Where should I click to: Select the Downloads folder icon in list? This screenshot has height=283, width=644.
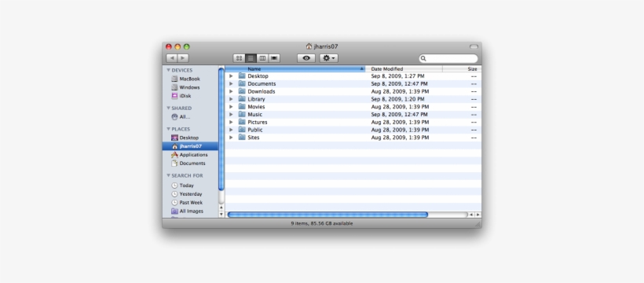click(242, 91)
